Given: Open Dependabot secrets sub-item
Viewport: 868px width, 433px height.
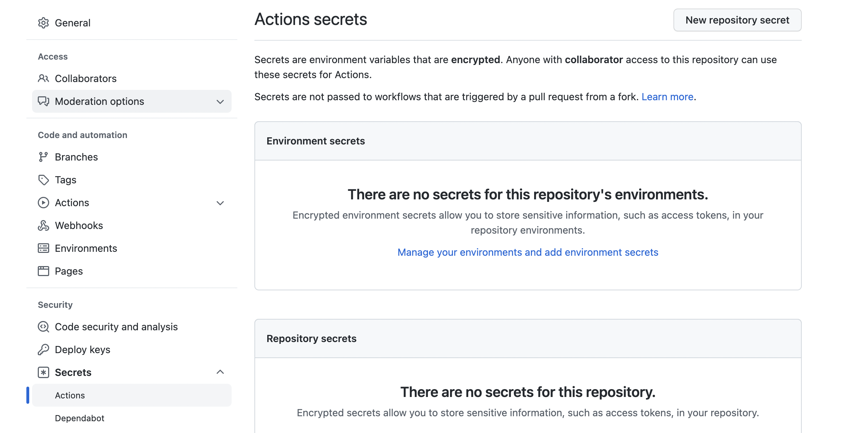Looking at the screenshot, I should [79, 418].
